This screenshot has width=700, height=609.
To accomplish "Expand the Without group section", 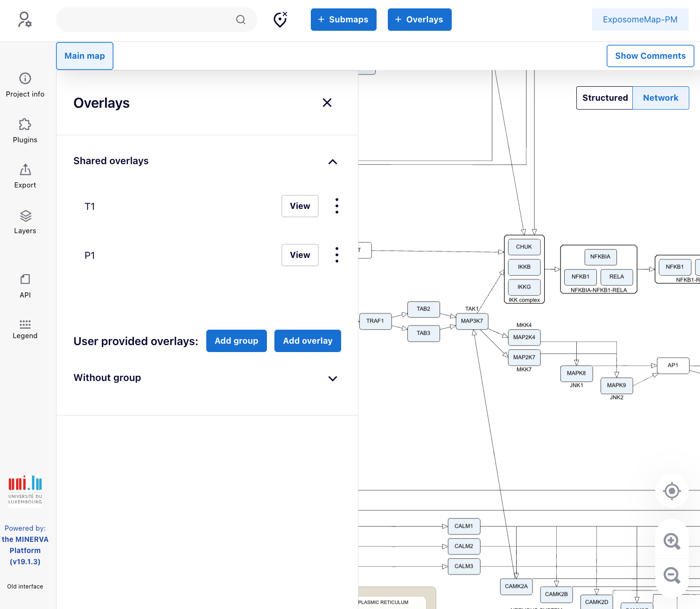I will pos(332,378).
